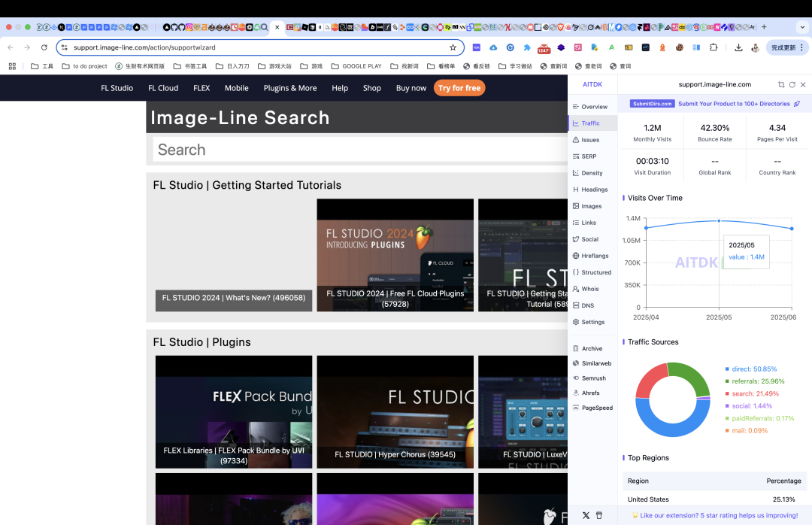The image size is (812, 525).
Task: Open 'Help' in the site navigation
Action: 340,88
